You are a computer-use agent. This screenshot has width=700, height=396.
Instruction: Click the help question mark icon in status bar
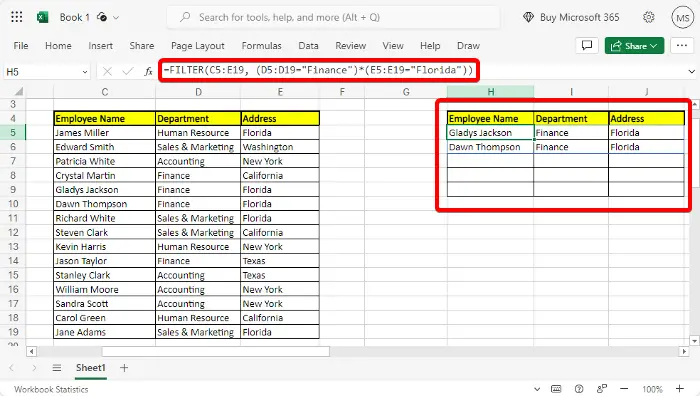579,389
